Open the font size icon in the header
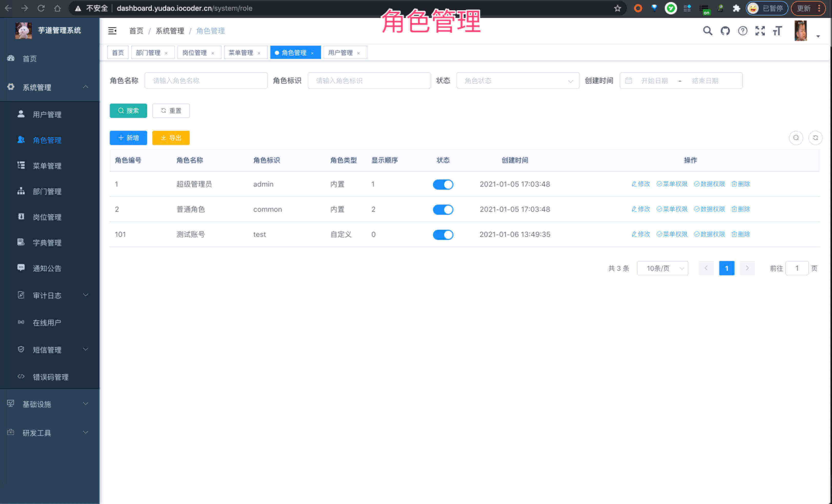 pyautogui.click(x=777, y=31)
